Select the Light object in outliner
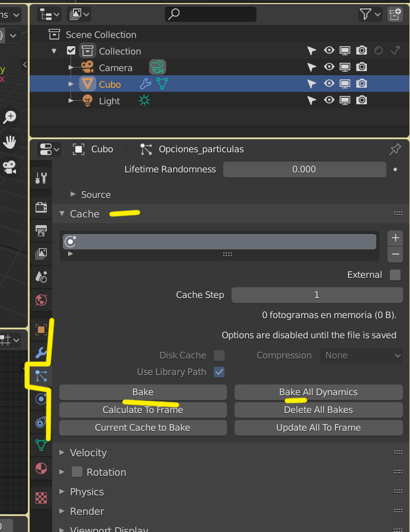410x532 pixels. point(110,101)
